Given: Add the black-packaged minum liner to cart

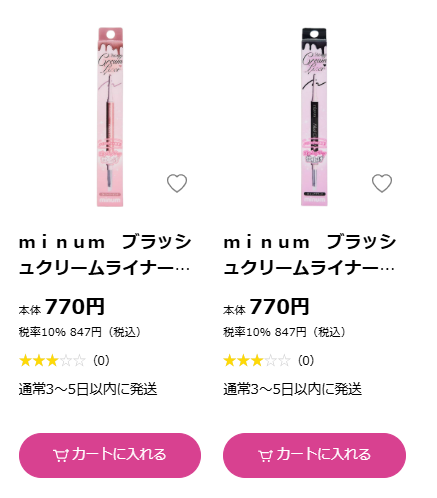Looking at the screenshot, I should tap(314, 455).
